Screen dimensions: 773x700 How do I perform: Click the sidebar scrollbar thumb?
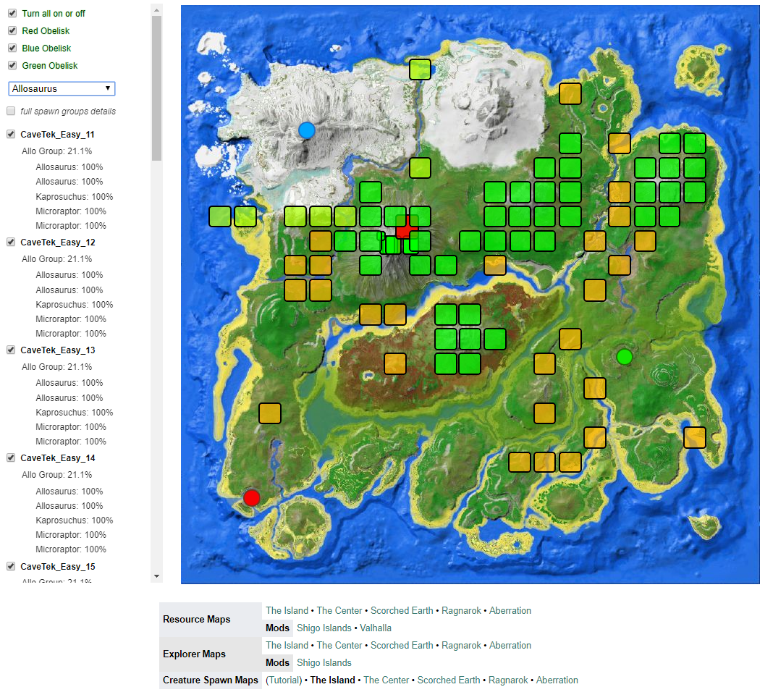(157, 88)
